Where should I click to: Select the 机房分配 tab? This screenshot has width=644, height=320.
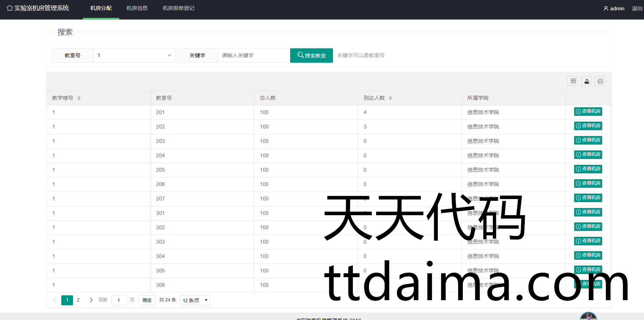click(101, 8)
